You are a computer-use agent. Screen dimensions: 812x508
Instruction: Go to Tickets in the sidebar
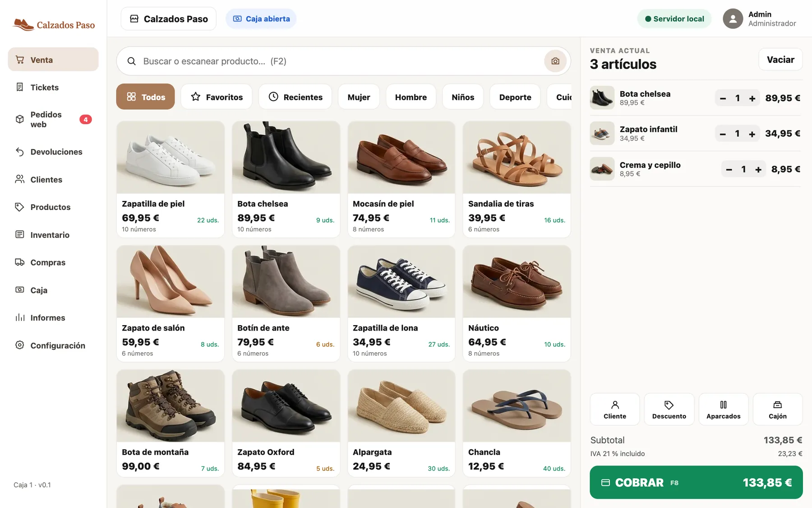[x=53, y=87]
